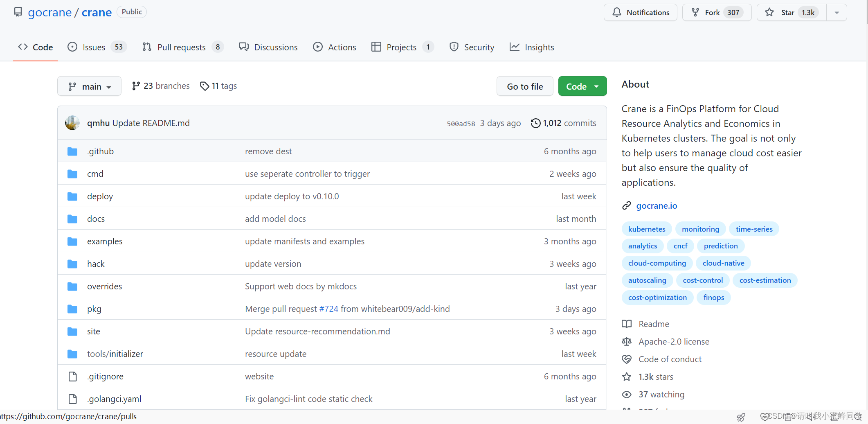This screenshot has height=424, width=868.
Task: Click the kubernetes topic tag
Action: [x=647, y=229]
